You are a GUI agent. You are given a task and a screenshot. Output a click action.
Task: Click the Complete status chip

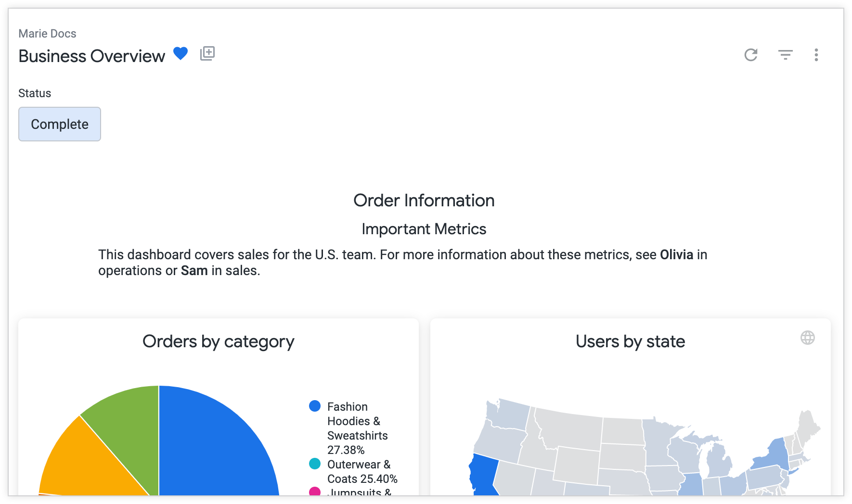(x=59, y=124)
